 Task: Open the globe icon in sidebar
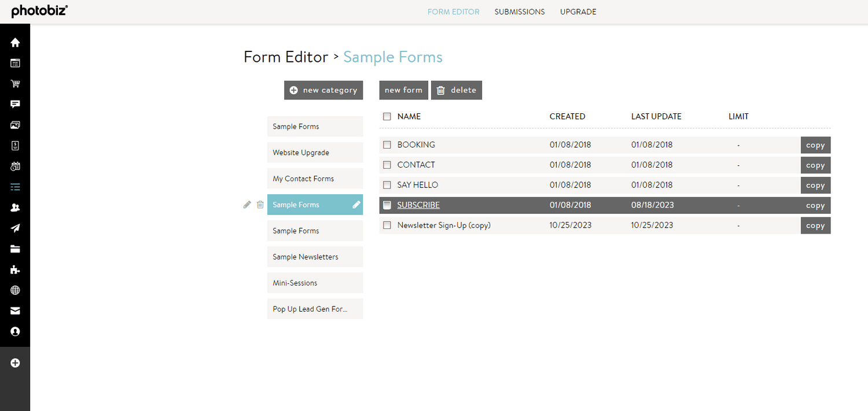(x=15, y=290)
